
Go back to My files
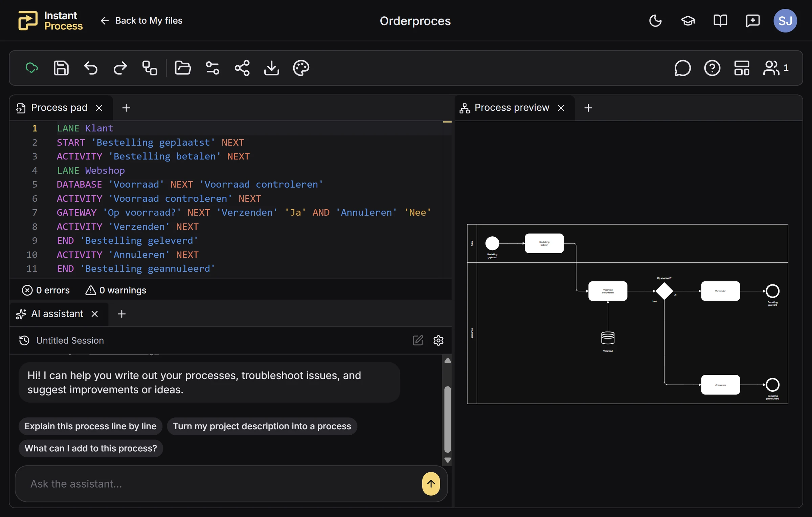pos(141,21)
